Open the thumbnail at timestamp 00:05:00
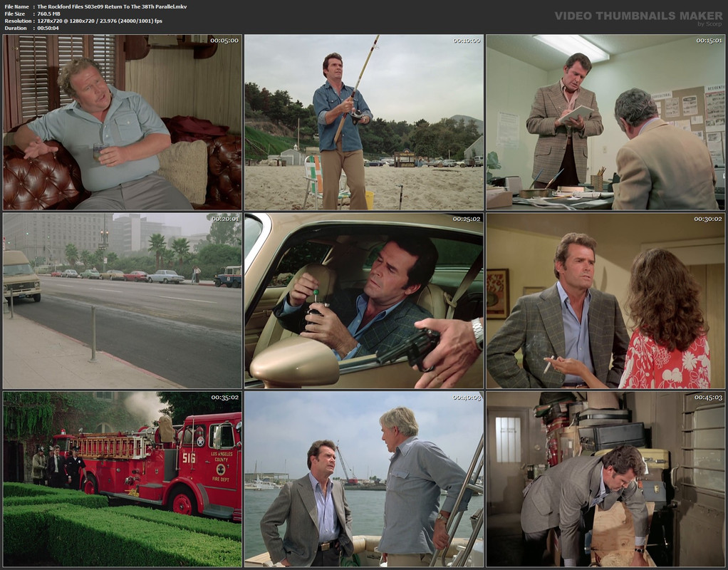728x570 pixels. [x=122, y=122]
